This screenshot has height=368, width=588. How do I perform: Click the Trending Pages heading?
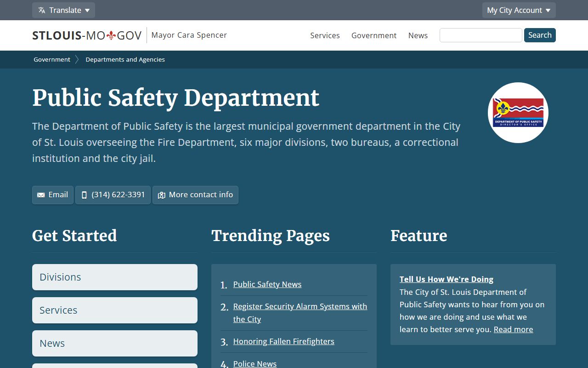point(271,236)
